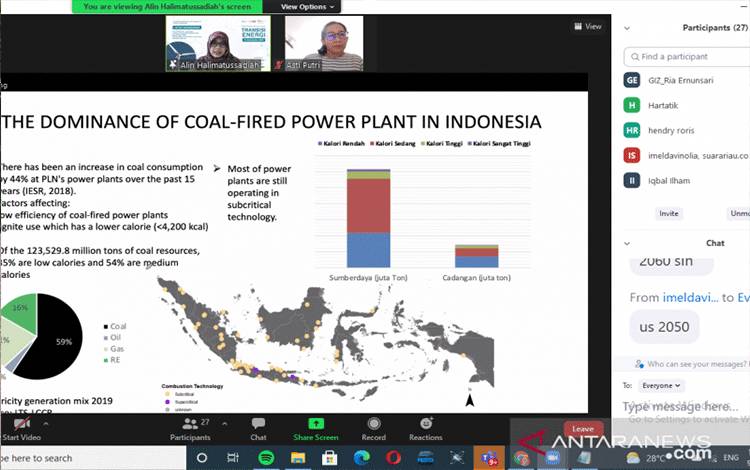Expand the video options caret beside Start Video
This screenshot has height=470, width=750.
(46, 424)
